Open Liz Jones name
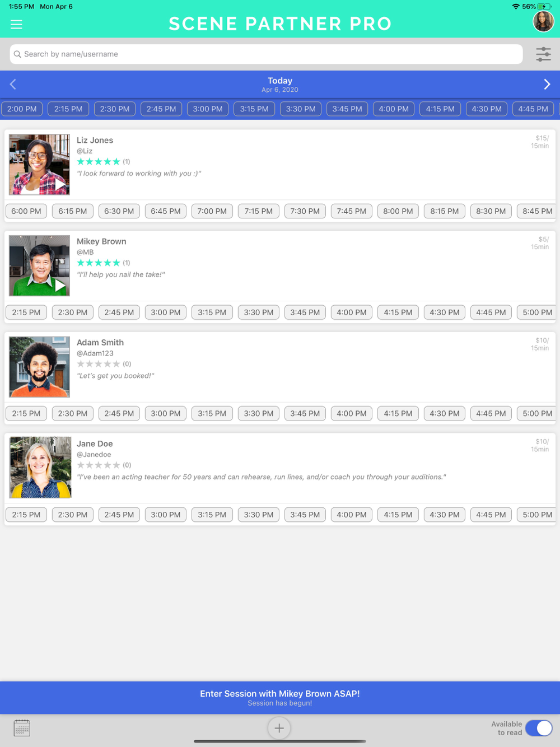 (95, 140)
